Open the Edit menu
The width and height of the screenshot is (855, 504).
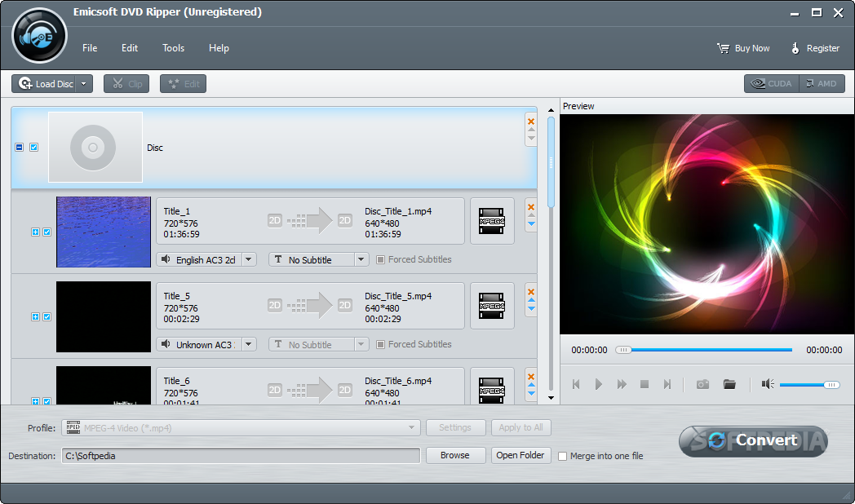tap(130, 48)
